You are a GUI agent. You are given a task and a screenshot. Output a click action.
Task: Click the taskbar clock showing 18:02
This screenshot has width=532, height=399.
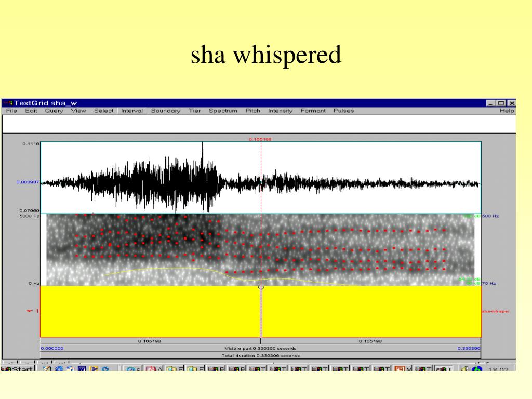[498, 369]
